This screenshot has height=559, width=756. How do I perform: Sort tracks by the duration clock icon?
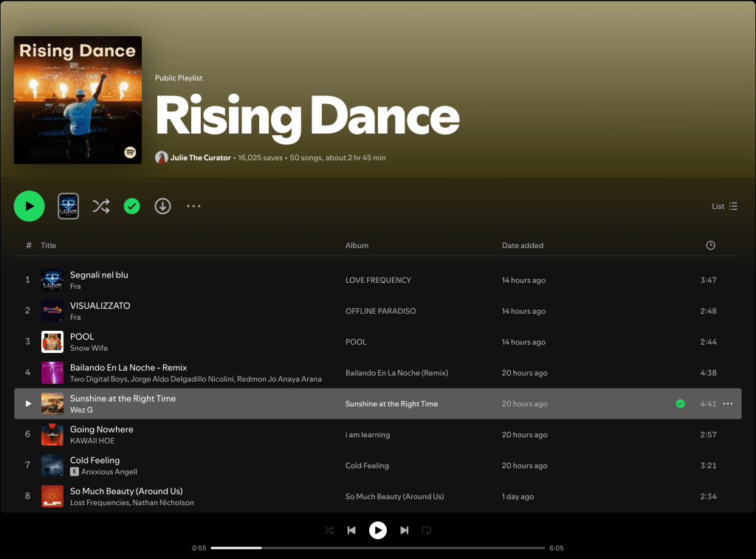pos(711,245)
